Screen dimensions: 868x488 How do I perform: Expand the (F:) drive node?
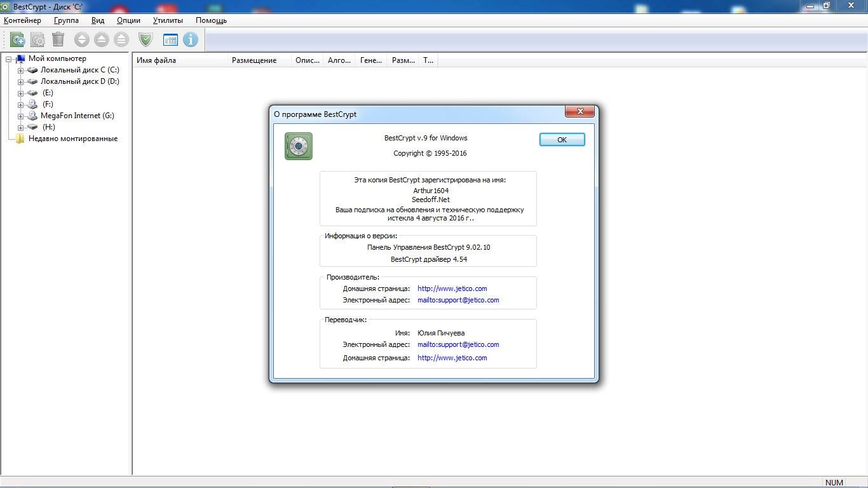click(x=20, y=105)
